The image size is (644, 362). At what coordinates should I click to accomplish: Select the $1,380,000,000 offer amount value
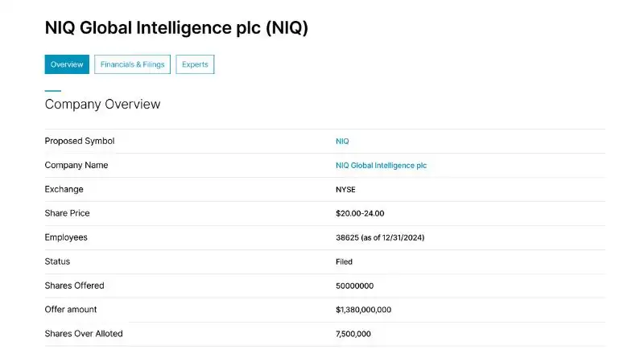coord(363,310)
